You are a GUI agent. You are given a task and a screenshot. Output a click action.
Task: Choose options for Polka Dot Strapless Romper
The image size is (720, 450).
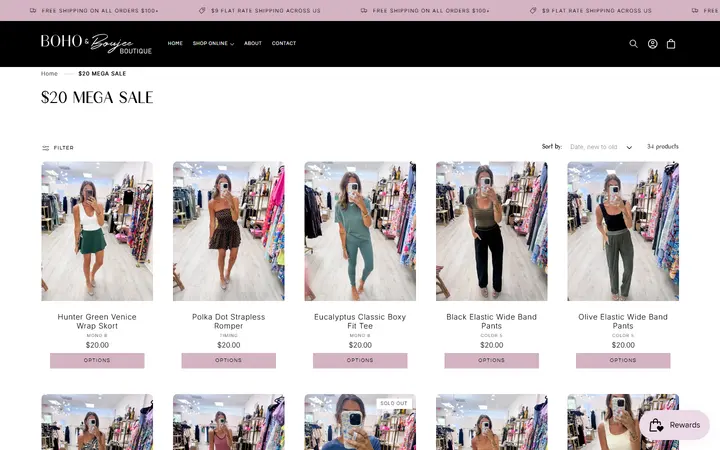(228, 360)
